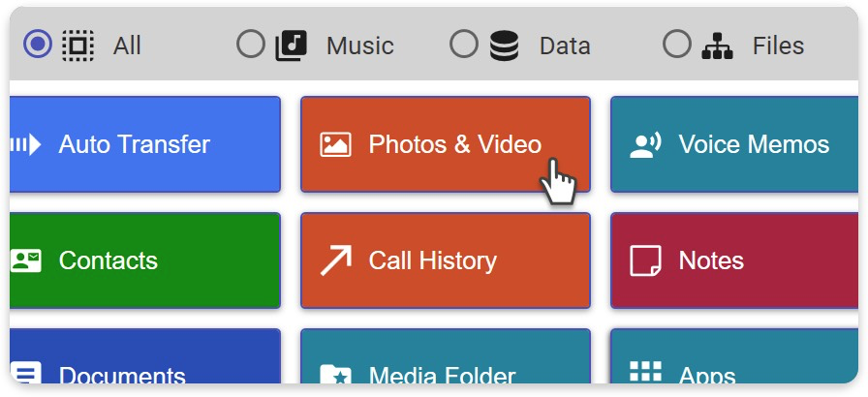
Task: Click the Data database stack icon
Action: click(504, 45)
